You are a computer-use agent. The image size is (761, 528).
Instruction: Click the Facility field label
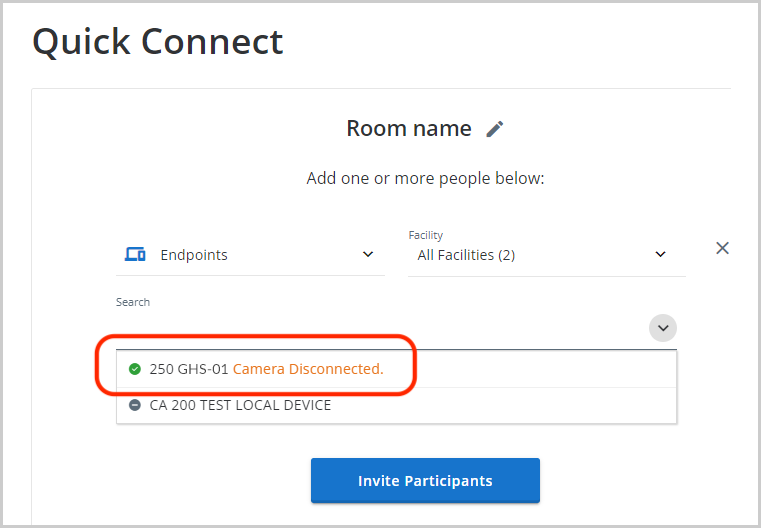(x=426, y=235)
